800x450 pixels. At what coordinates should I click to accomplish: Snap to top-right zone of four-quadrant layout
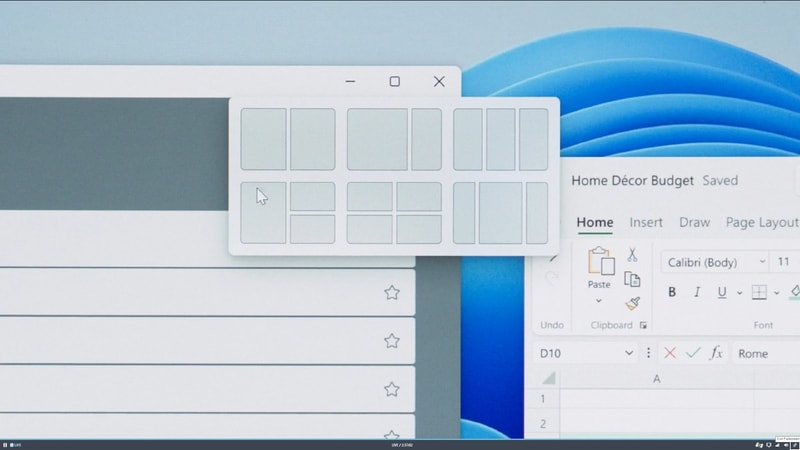tap(419, 196)
